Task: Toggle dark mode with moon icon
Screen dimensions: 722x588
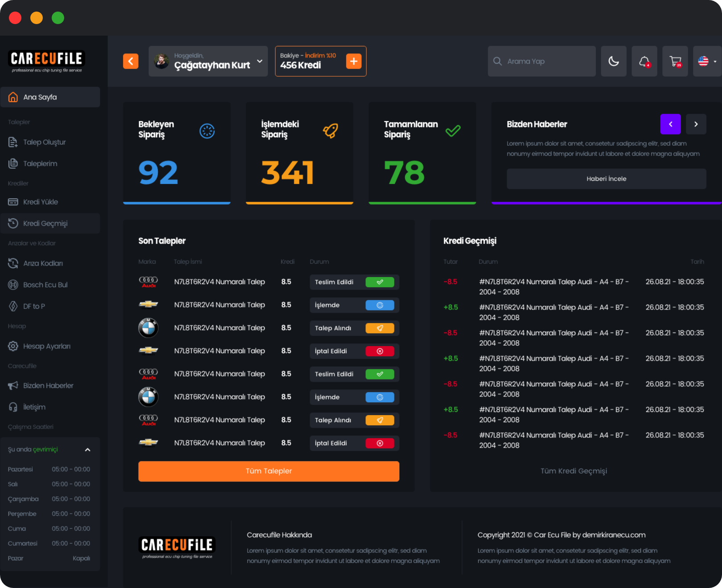Action: pos(614,61)
